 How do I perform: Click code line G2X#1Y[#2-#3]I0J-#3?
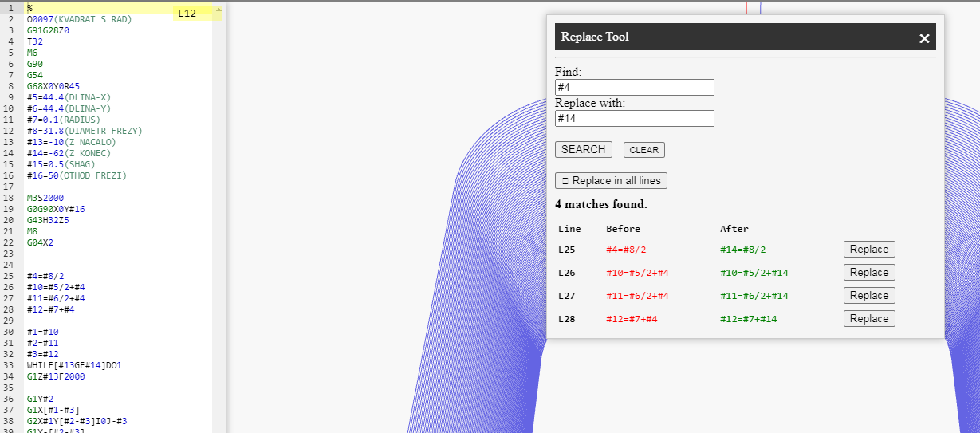(77, 421)
